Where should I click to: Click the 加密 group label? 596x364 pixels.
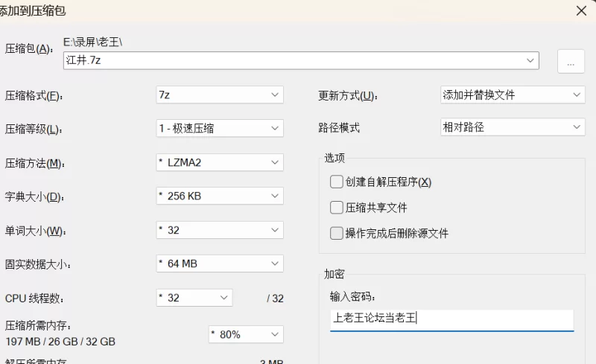(334, 274)
